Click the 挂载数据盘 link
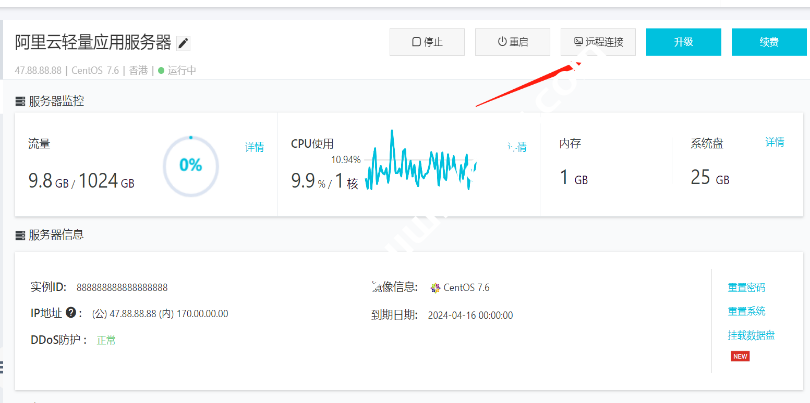This screenshot has width=810, height=403. 752,335
